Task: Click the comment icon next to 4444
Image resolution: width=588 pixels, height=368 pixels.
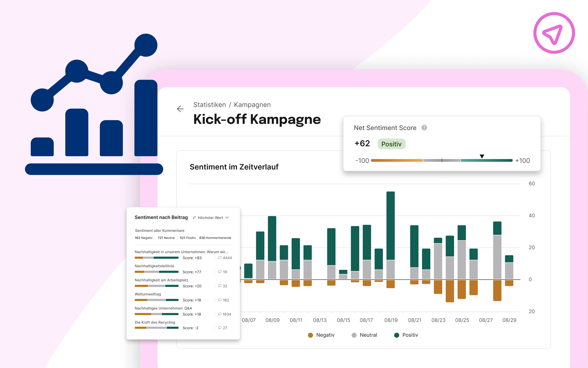Action: (220, 258)
